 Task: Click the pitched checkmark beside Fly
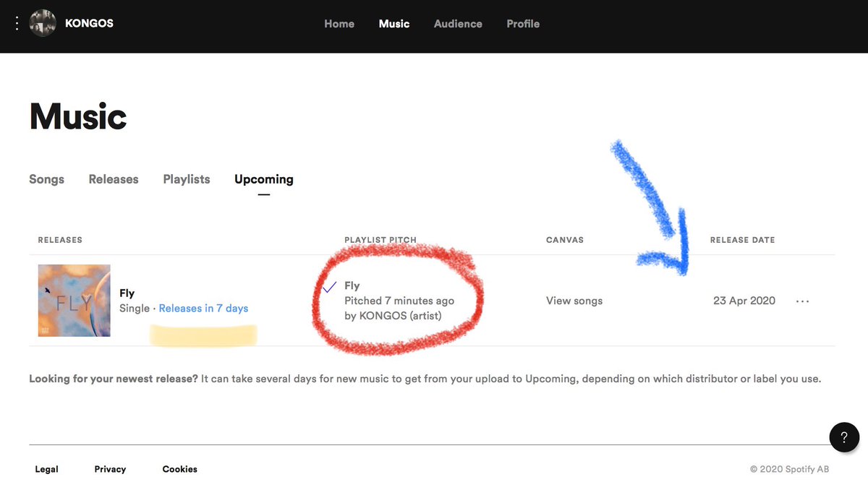329,287
